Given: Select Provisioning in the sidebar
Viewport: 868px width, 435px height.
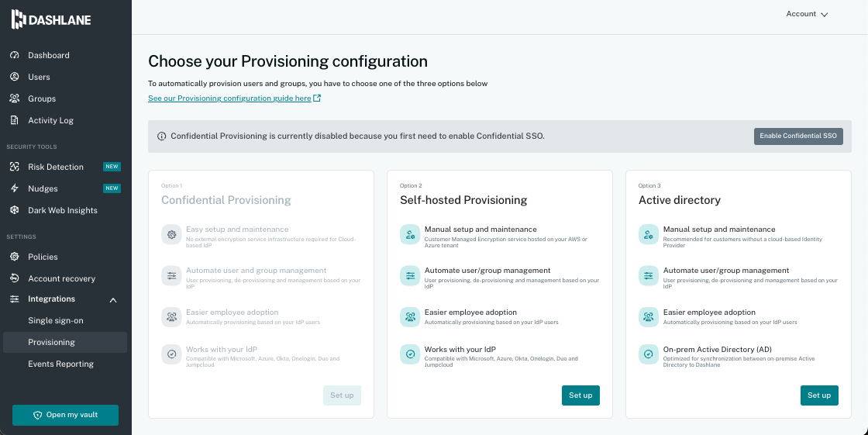Looking at the screenshot, I should [x=51, y=342].
